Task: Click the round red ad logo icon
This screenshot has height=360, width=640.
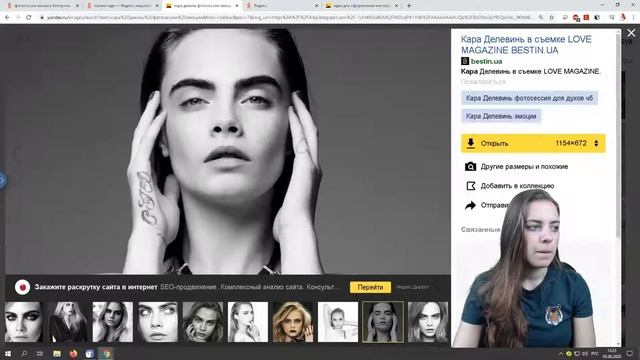Action: 22,287
